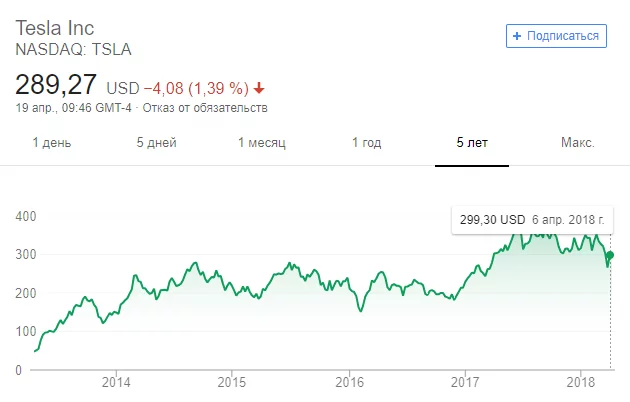The height and width of the screenshot is (402, 630).
Task: Click the green data point marker on the chart
Action: coord(611,255)
